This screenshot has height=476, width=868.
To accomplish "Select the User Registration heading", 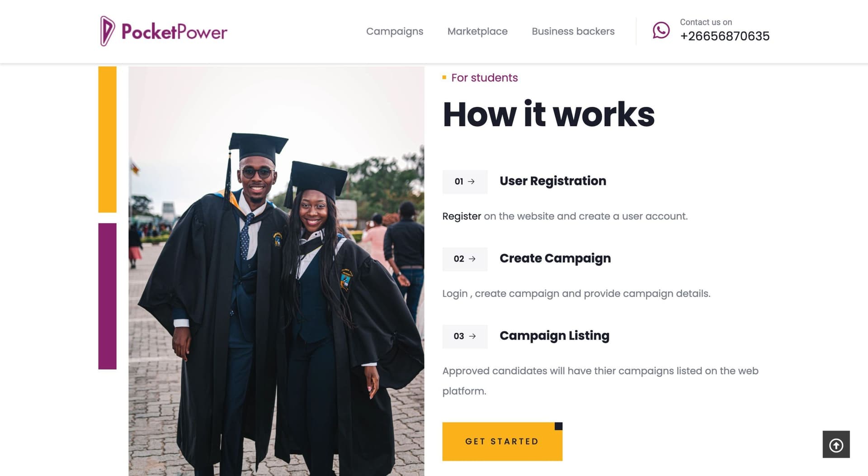I will (552, 181).
